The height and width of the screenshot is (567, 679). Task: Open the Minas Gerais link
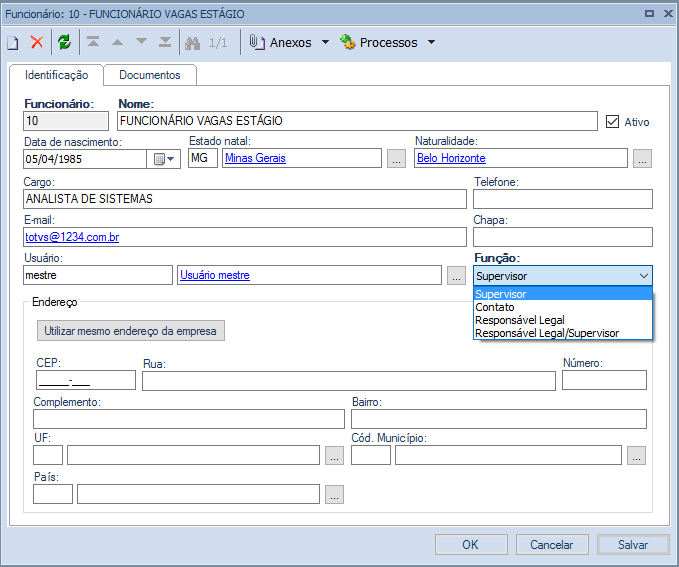pos(255,158)
